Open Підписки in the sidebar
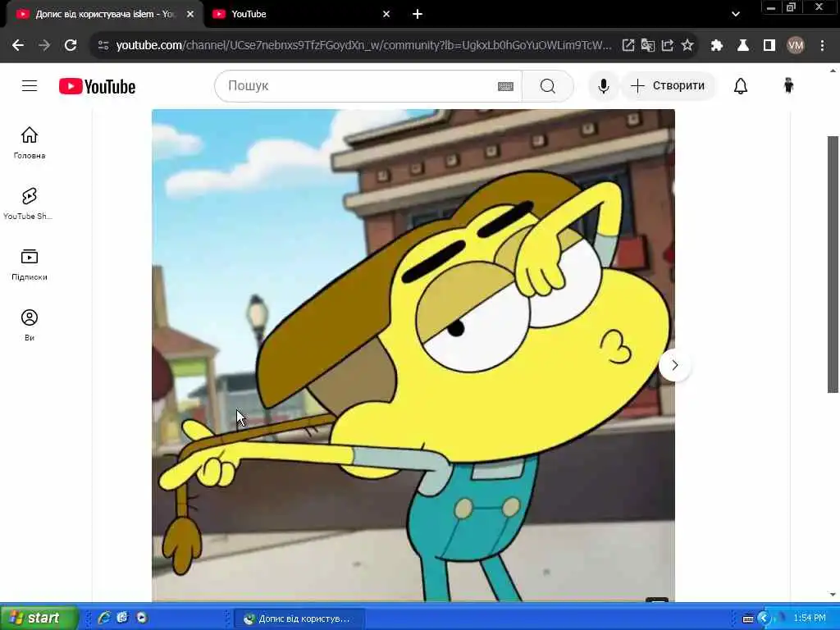The width and height of the screenshot is (840, 630). coord(30,265)
